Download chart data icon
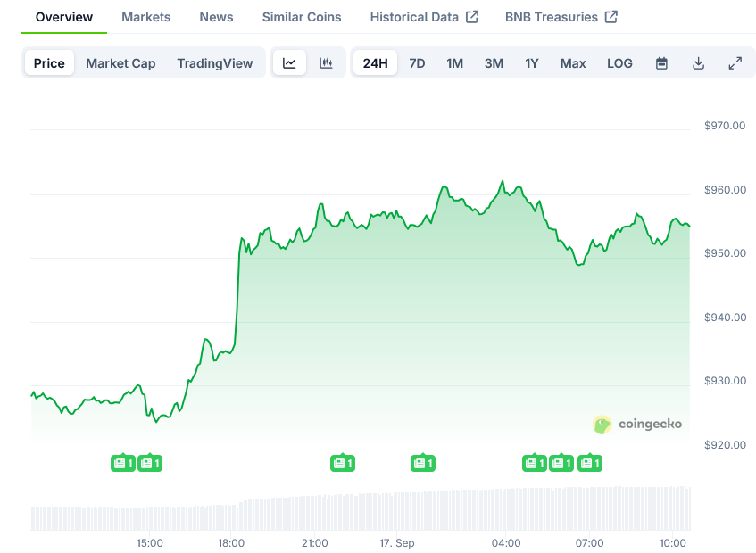The width and height of the screenshot is (756, 553). coord(698,63)
